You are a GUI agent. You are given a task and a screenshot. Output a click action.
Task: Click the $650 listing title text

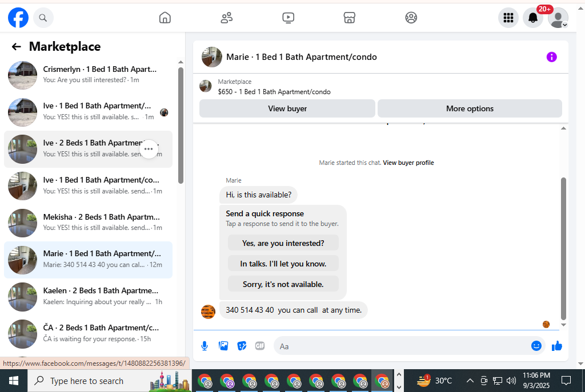pyautogui.click(x=274, y=92)
